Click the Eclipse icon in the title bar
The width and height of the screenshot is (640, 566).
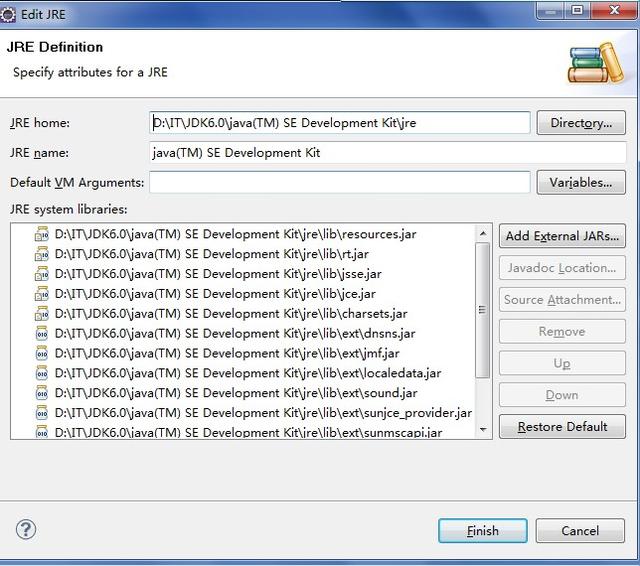[8, 15]
